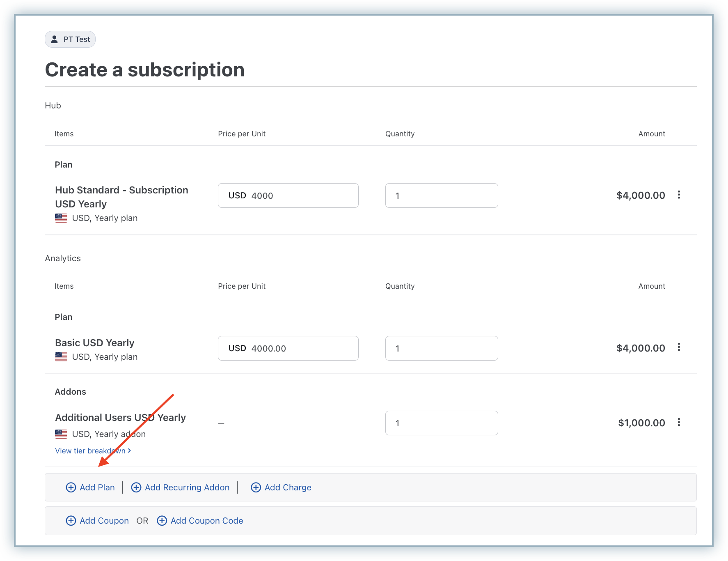Select the Add Charge link
728x561 pixels.
pos(288,487)
